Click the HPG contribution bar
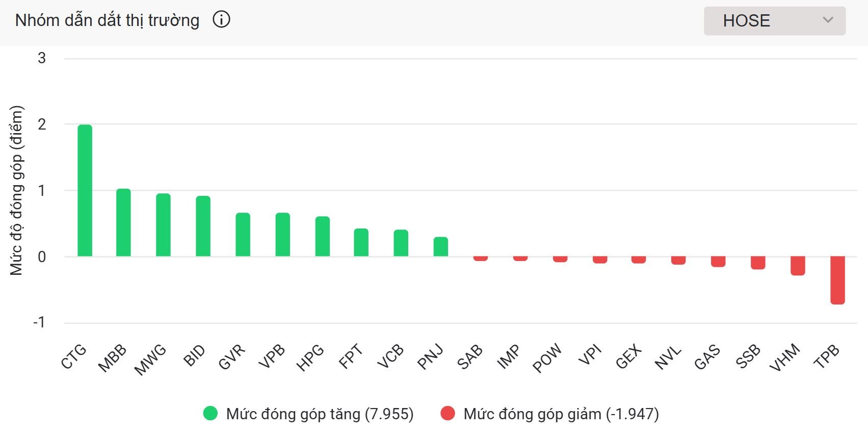Viewport: 868px width, 433px height. pyautogui.click(x=322, y=236)
